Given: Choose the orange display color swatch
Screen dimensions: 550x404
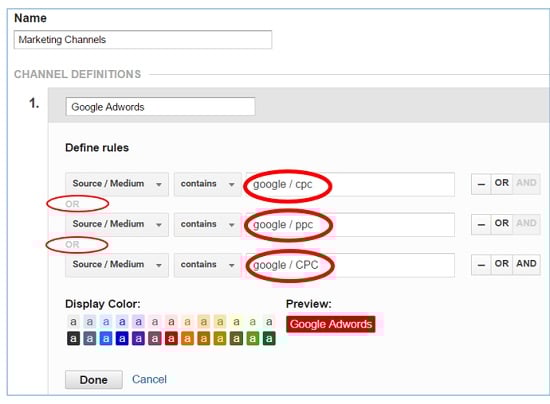Looking at the screenshot, I should (187, 339).
